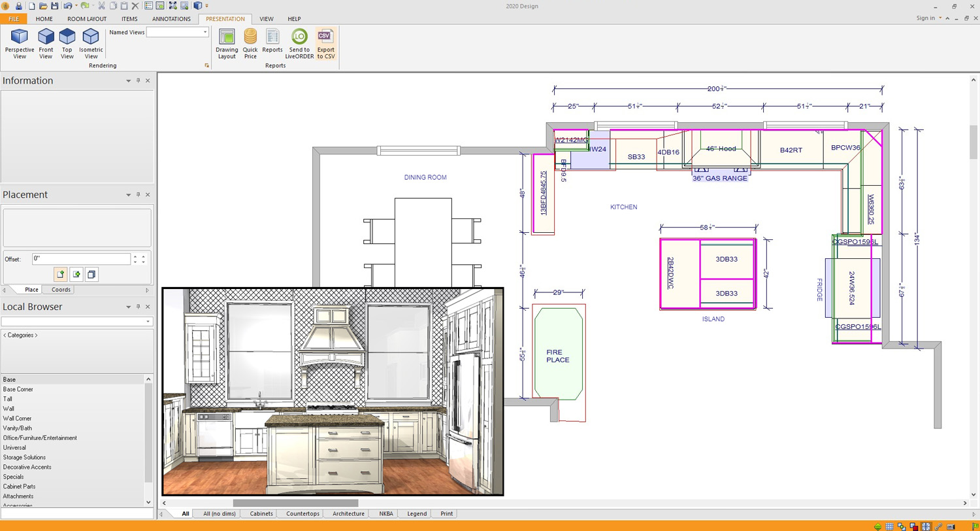Pin the Information panel
Screen dimensions: 980x531
[138, 80]
